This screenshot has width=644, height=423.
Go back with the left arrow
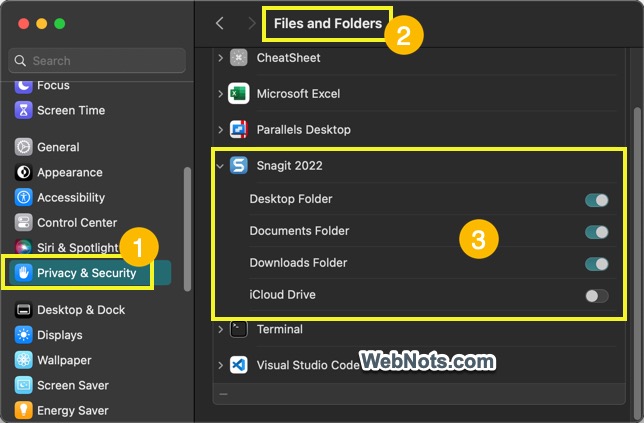click(220, 23)
